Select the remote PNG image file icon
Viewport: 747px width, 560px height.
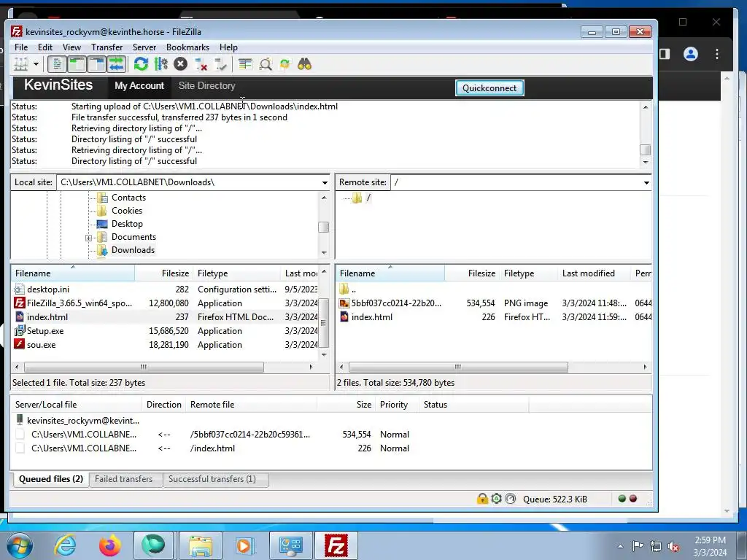point(344,303)
